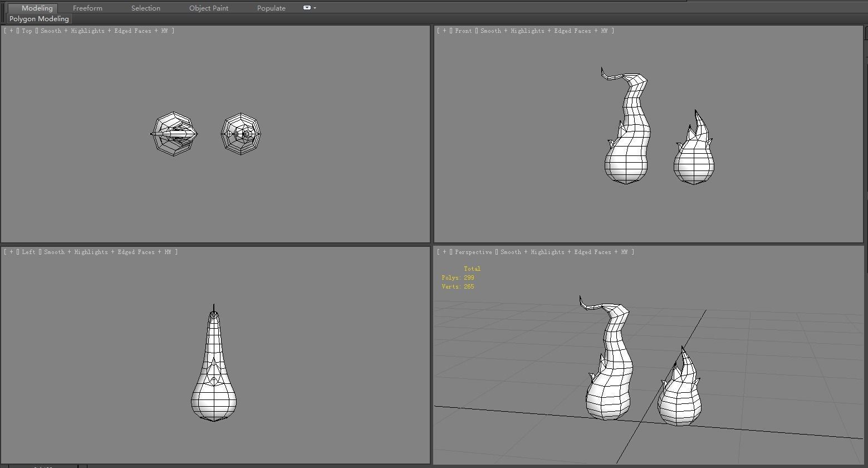Click the Front viewport view label

(463, 31)
